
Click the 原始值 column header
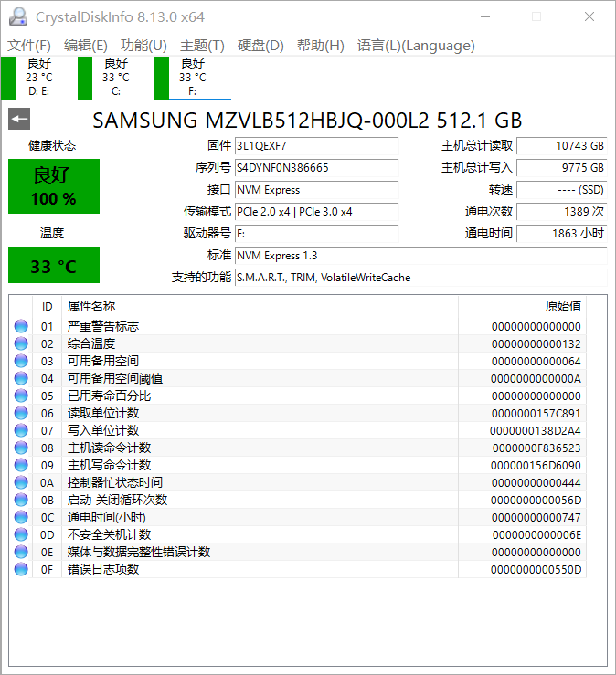coord(522,307)
